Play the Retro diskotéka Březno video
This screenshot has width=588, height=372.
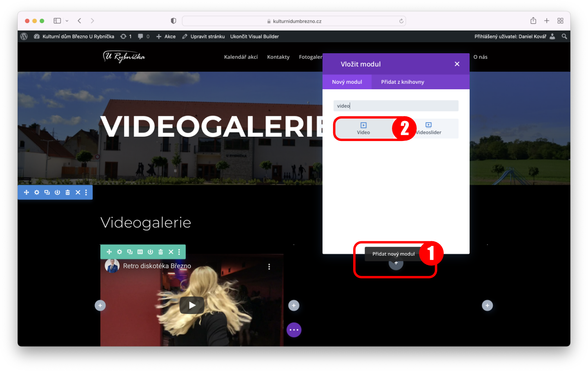[x=192, y=305]
